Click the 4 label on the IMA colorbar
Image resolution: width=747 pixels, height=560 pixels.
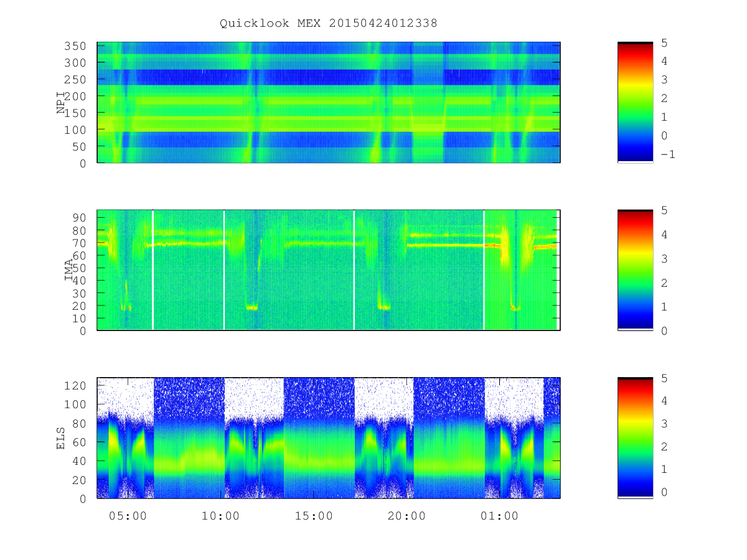click(x=664, y=235)
